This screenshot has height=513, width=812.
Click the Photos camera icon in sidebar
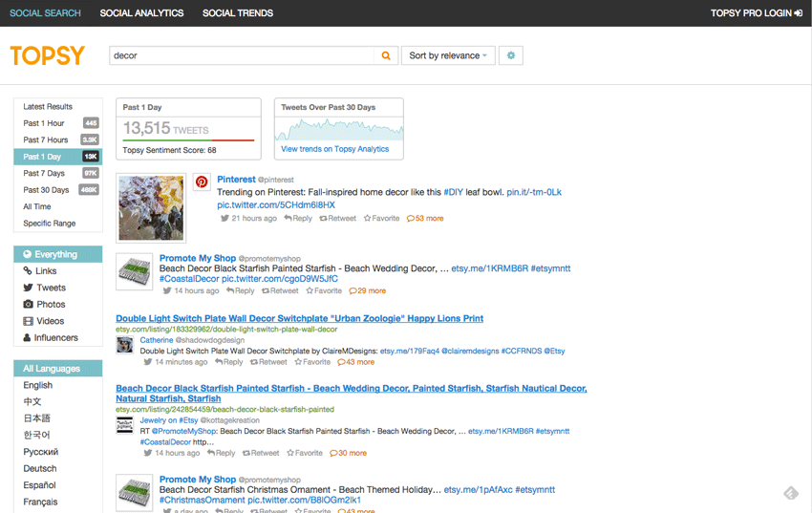tap(28, 304)
